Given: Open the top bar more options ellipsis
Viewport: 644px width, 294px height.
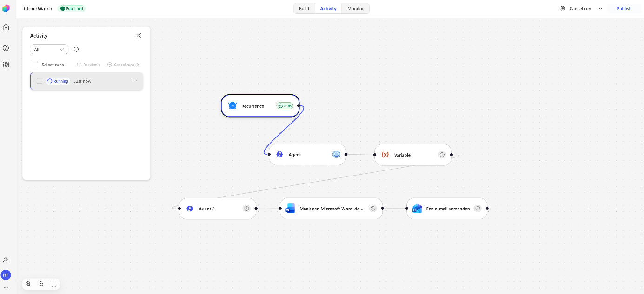Looking at the screenshot, I should 600,8.
